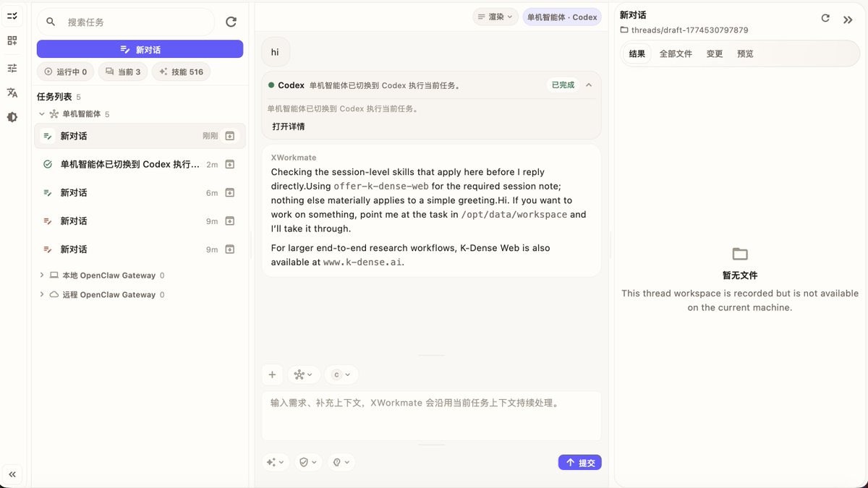This screenshot has width=868, height=488.
Task: Click the 新对话 button
Action: 140,48
